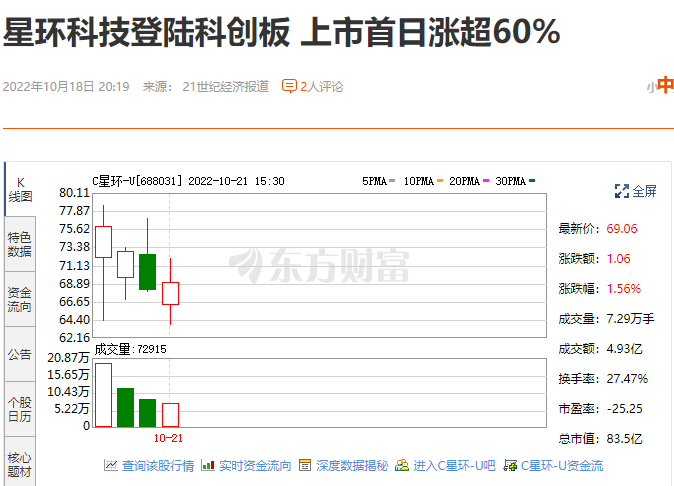Click the 80.11 price axis label
Screen dimensions: 674x486
coord(74,193)
